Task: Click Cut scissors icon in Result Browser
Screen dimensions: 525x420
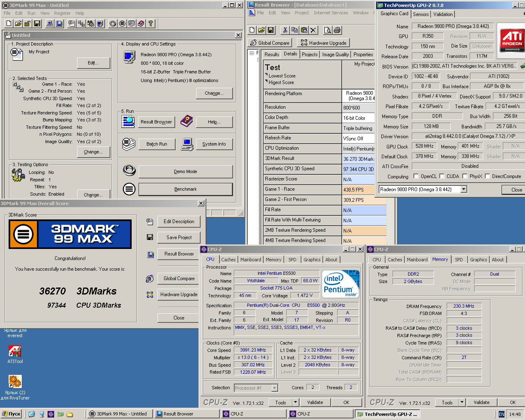Action: point(285,30)
